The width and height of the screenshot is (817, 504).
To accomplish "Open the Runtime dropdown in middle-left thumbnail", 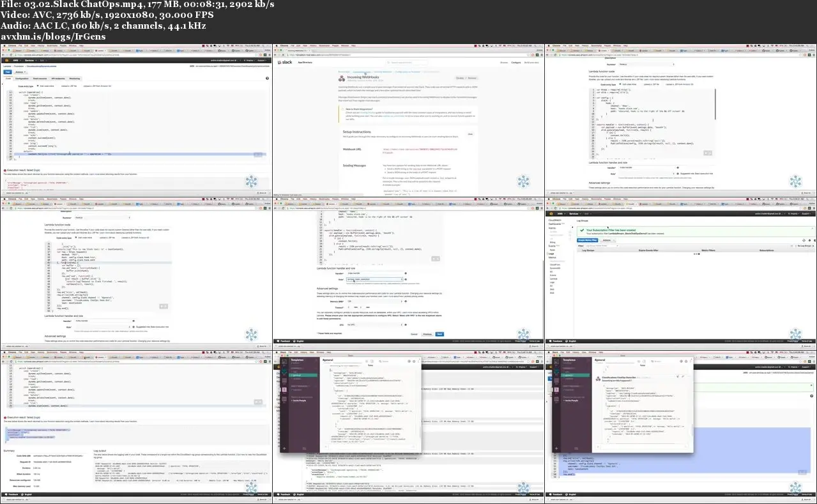I will coord(102,218).
